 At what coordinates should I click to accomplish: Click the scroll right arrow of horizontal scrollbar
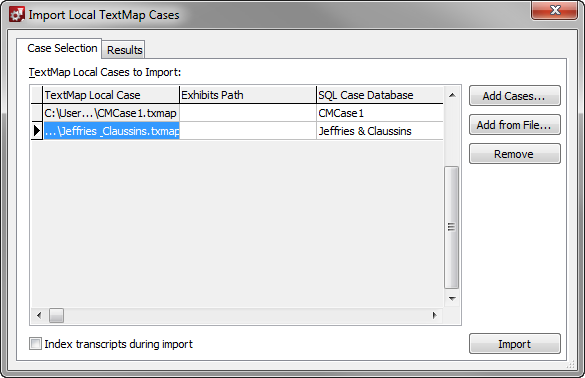click(435, 315)
